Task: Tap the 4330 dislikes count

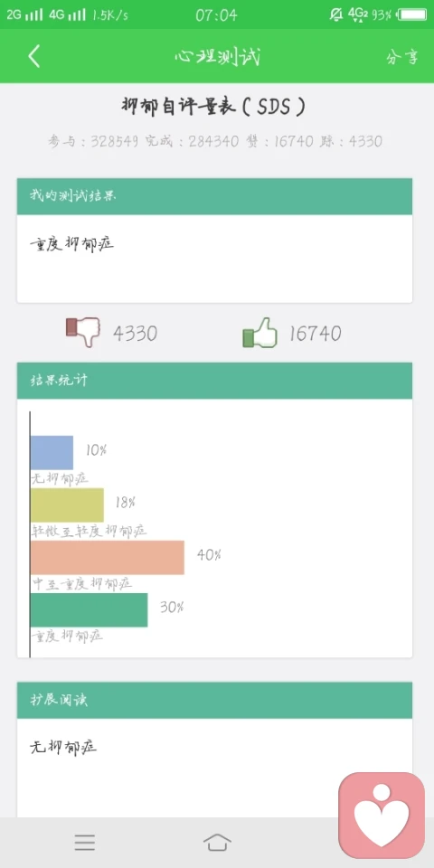Action: 135,334
